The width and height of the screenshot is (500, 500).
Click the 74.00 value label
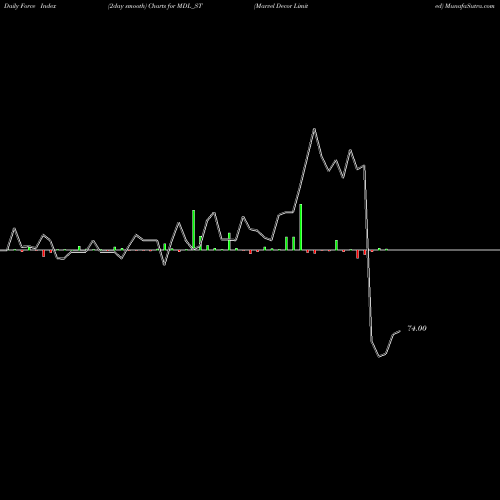pos(417,328)
